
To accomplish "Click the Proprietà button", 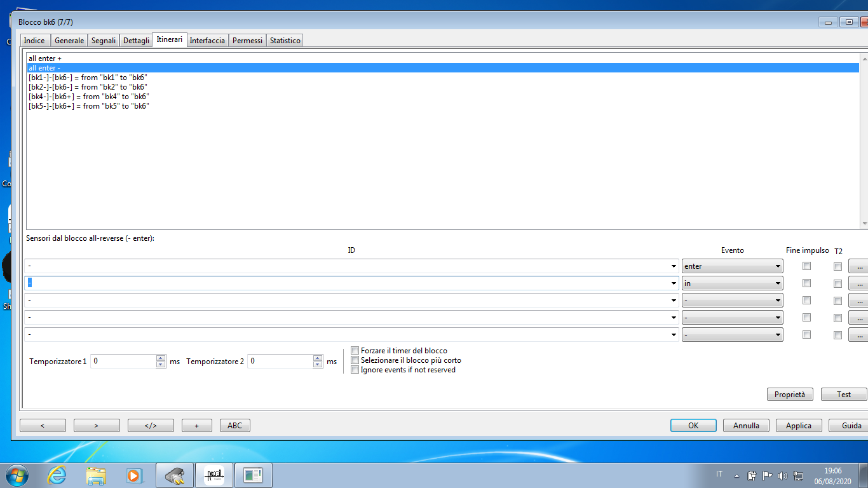I will click(x=789, y=395).
